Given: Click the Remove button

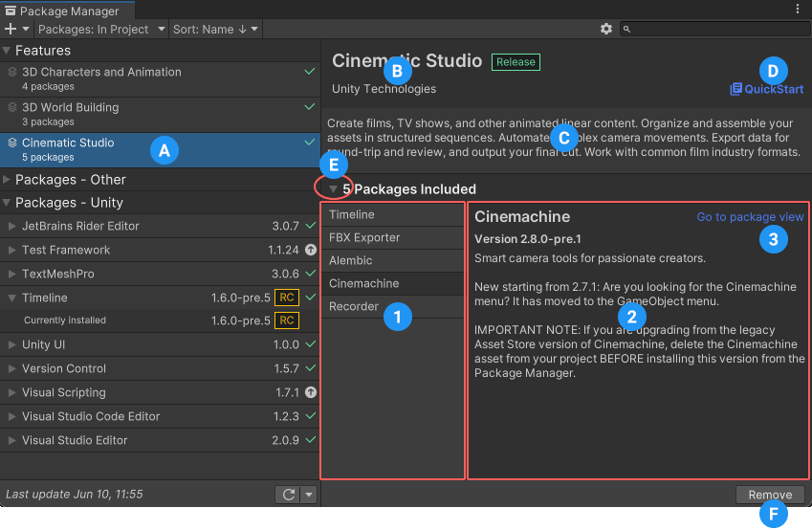Looking at the screenshot, I should point(770,495).
